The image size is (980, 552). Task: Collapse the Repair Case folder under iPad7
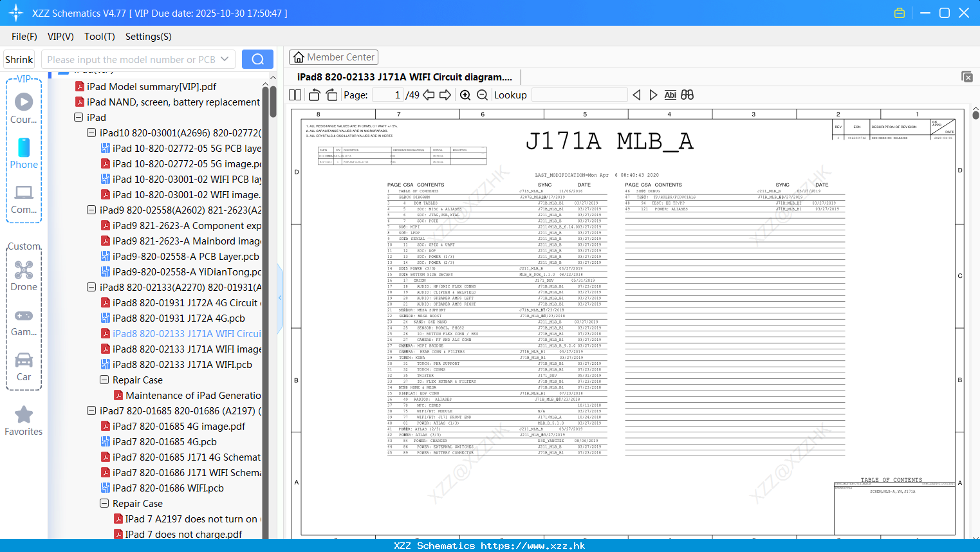[x=104, y=503]
